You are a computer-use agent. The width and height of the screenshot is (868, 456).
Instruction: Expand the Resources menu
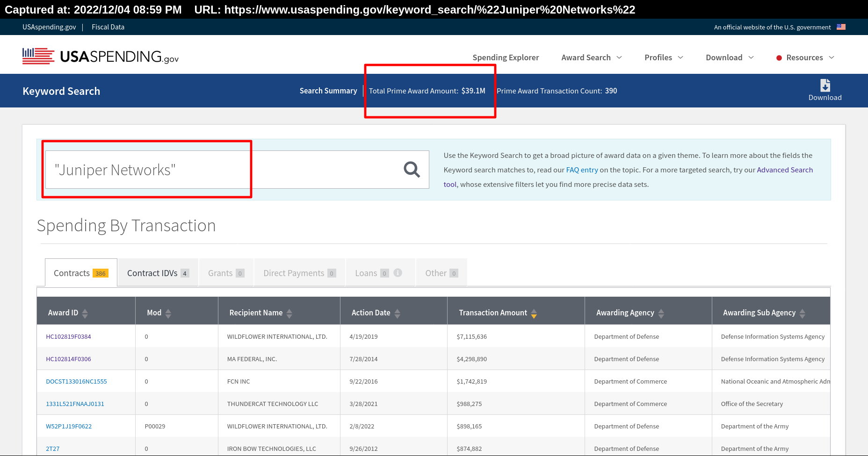click(x=805, y=57)
